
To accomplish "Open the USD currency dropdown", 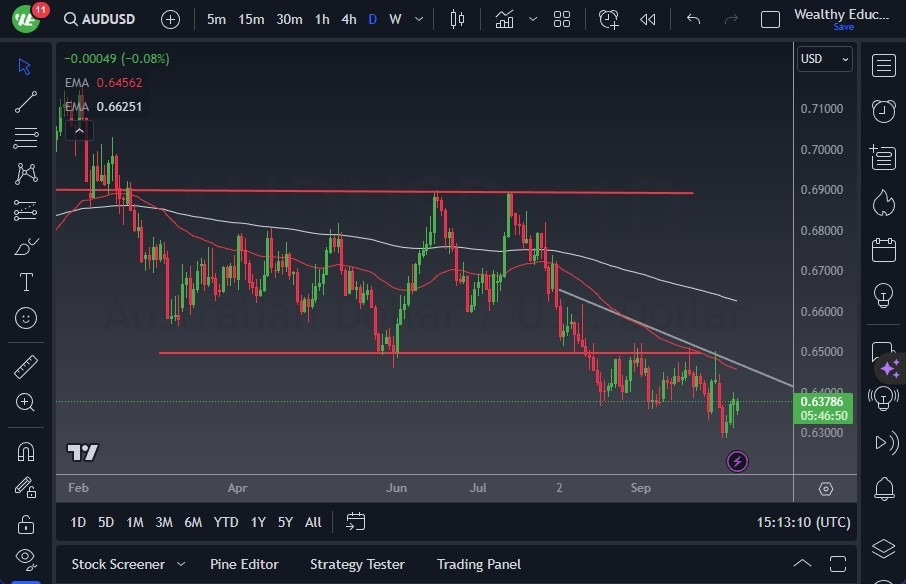I will point(824,59).
